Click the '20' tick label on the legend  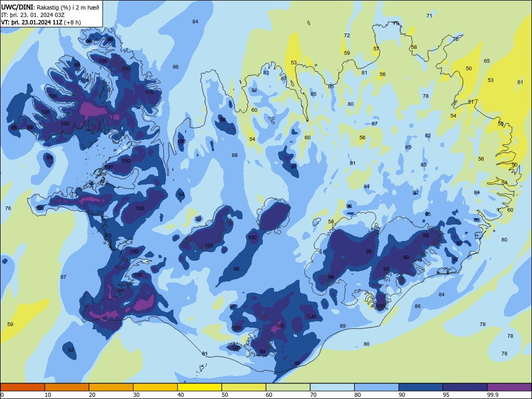tap(92, 395)
